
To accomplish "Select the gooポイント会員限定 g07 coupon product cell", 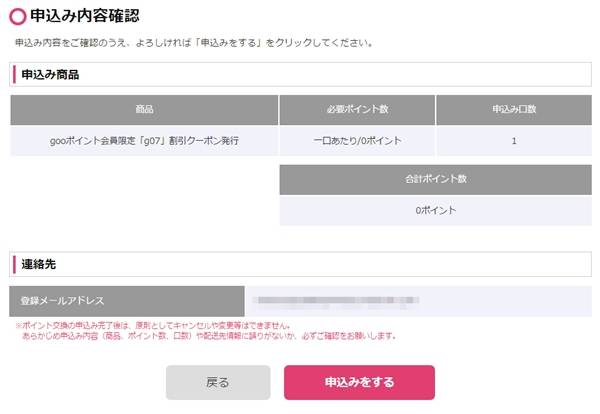I will tap(144, 141).
